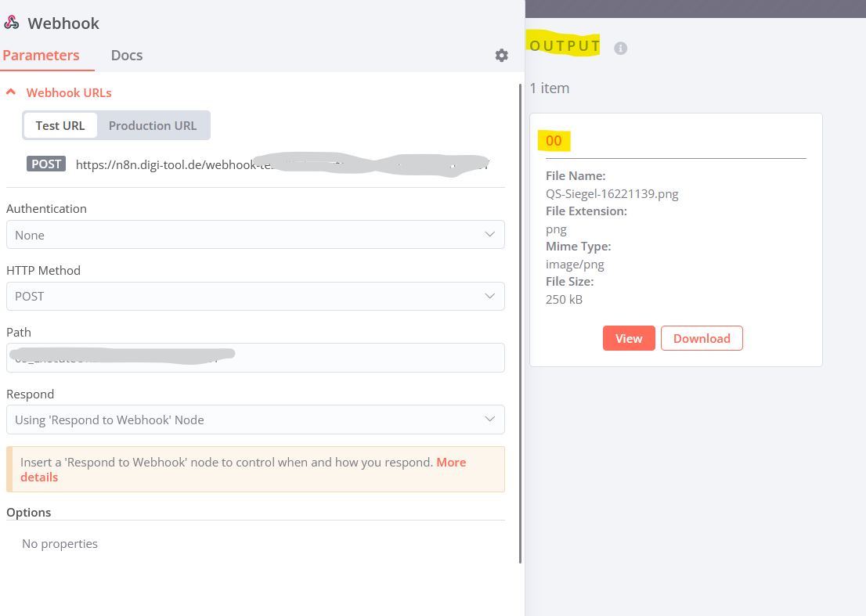Click the Path input field

coord(255,358)
